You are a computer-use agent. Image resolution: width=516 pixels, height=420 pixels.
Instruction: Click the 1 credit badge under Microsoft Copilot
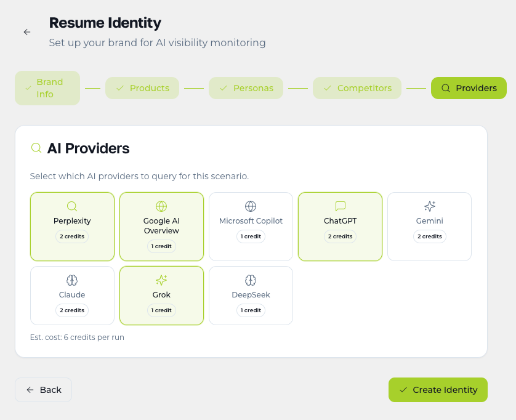[251, 236]
